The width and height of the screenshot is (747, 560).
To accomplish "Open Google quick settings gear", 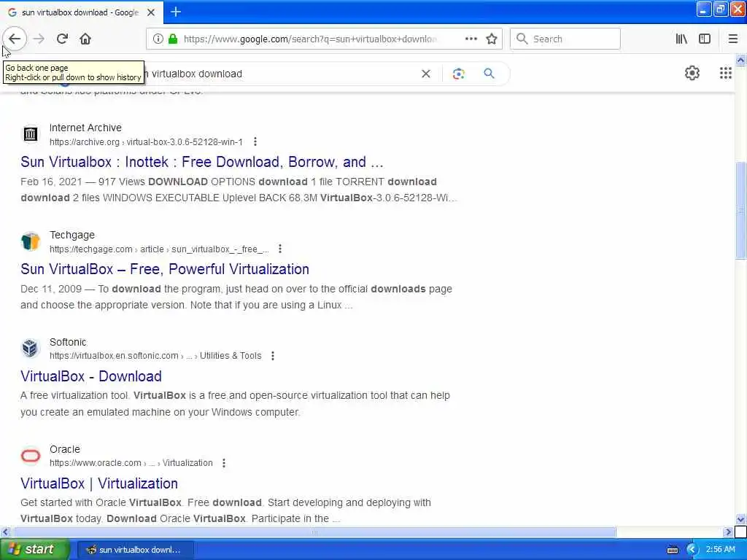I will 692,73.
